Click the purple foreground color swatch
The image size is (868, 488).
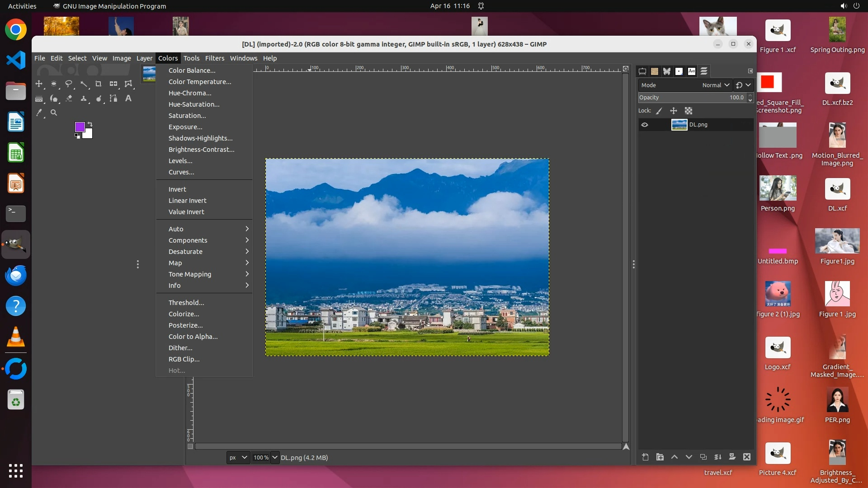[x=80, y=127]
